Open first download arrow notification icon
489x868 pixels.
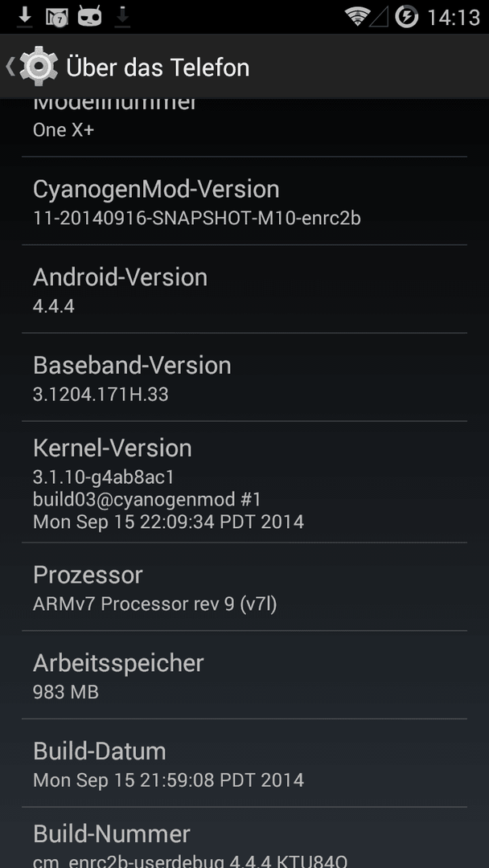(24, 17)
